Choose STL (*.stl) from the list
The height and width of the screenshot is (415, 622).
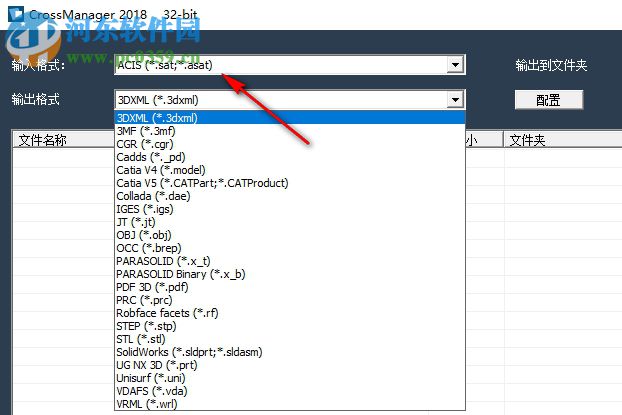pos(290,339)
